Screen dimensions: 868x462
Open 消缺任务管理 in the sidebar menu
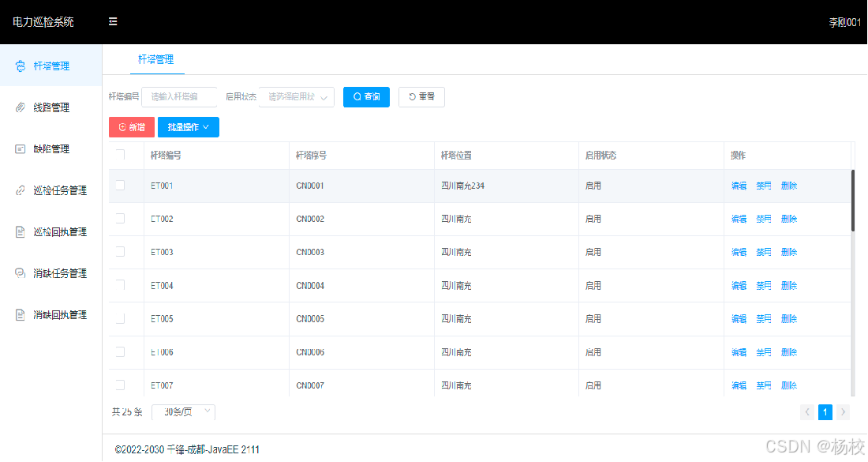tap(51, 273)
